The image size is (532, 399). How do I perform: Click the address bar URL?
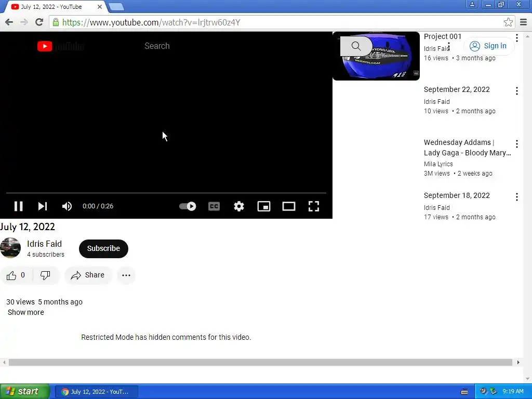coord(151,22)
